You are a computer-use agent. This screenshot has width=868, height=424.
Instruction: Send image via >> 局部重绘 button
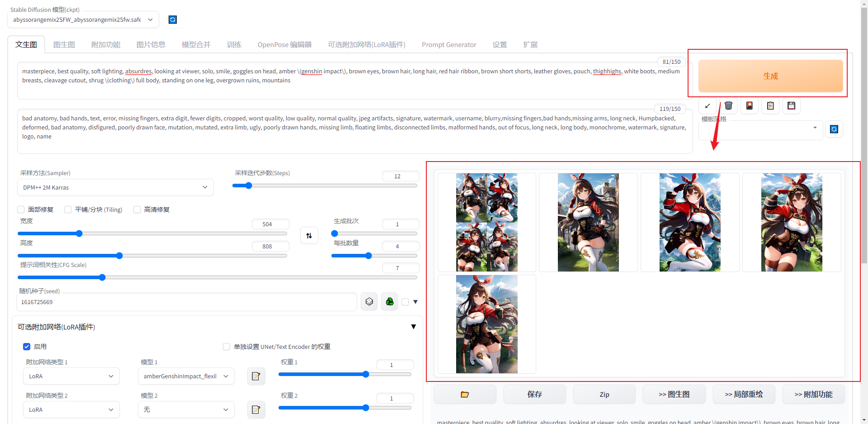744,395
